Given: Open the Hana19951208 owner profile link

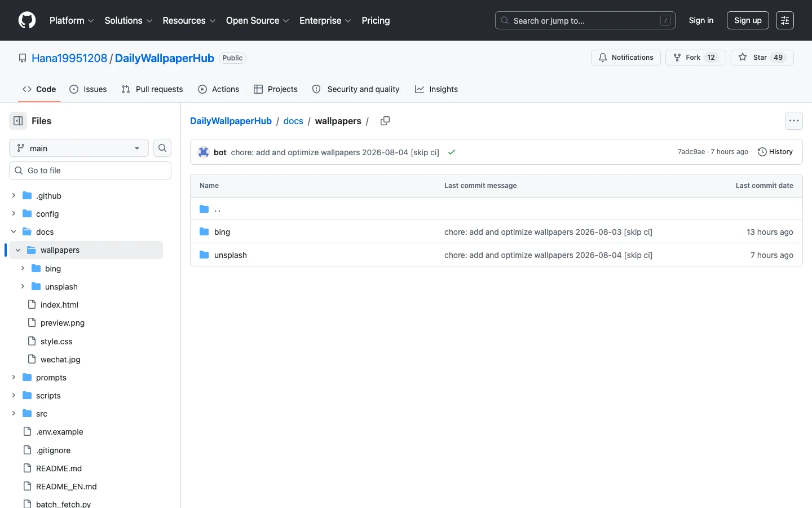Looking at the screenshot, I should [69, 58].
